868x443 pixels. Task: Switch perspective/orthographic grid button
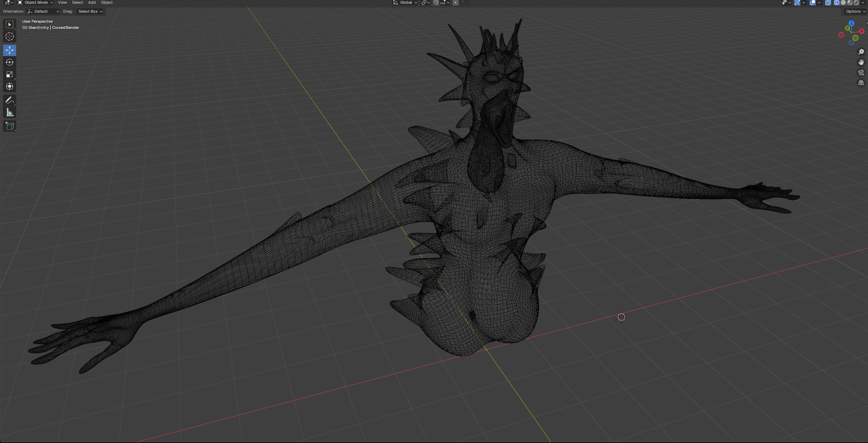[861, 83]
